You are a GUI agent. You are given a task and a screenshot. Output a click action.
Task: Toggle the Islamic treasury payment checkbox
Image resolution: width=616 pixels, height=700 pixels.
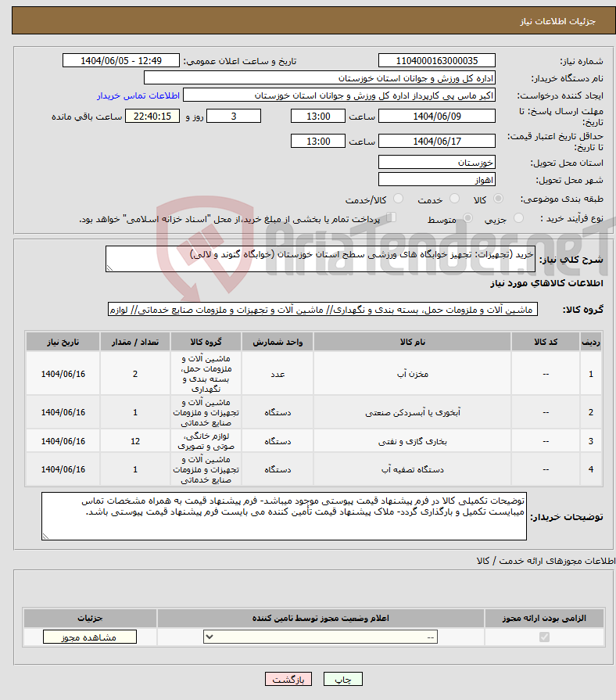tap(391, 218)
